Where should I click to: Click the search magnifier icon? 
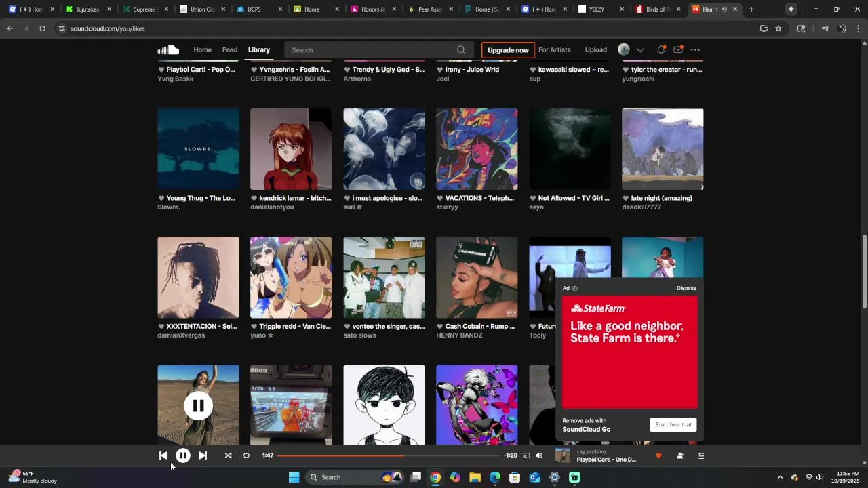[x=461, y=50]
